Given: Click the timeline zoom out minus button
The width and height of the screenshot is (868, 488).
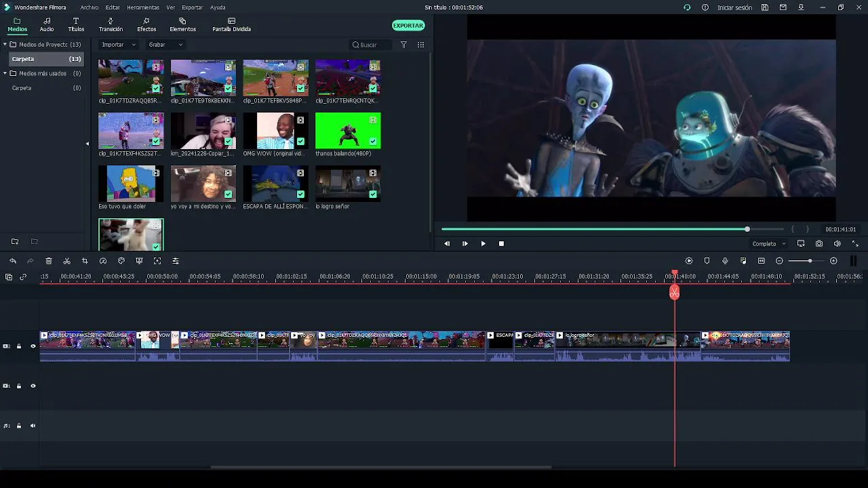Looking at the screenshot, I should [779, 261].
